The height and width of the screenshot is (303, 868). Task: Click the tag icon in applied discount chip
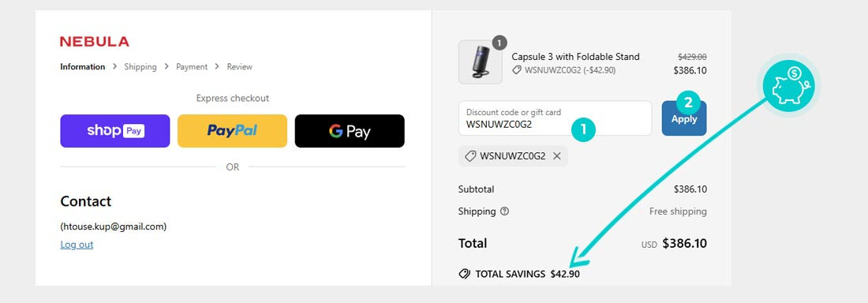pyautogui.click(x=470, y=156)
